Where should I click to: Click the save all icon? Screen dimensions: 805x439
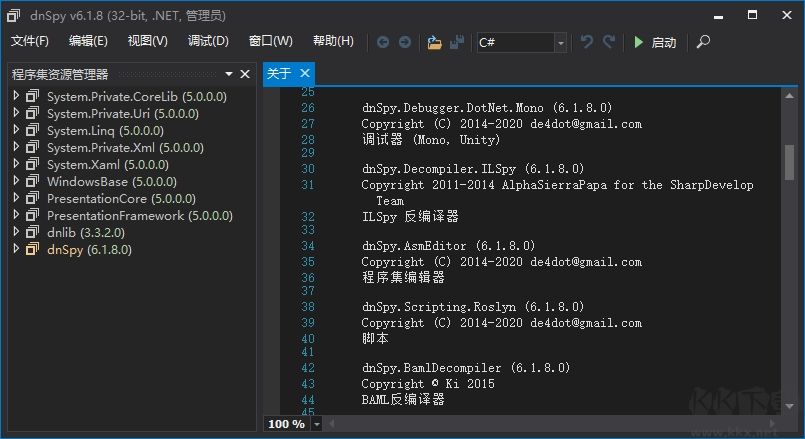(x=457, y=42)
